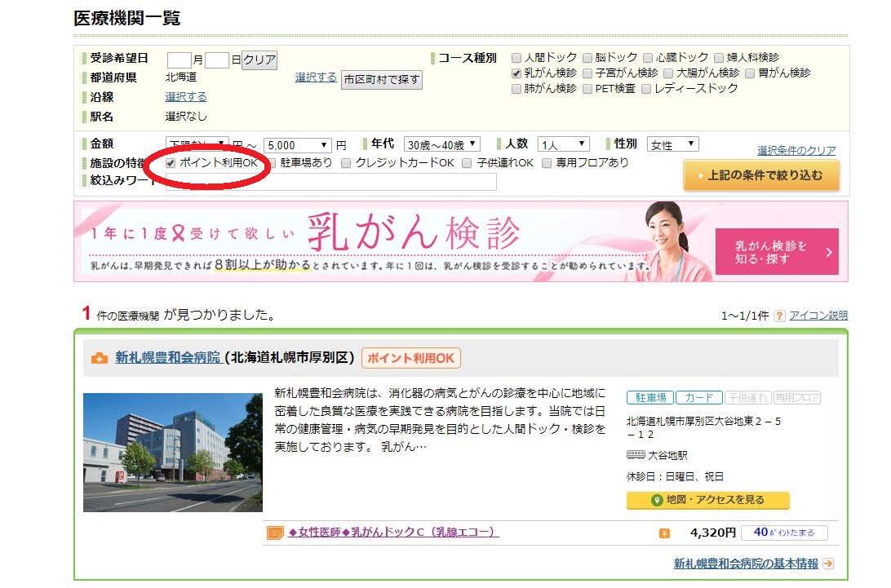This screenshot has height=588, width=891.
Task: Uncheck the 乳がん検診 checkbox
Action: pos(516,73)
